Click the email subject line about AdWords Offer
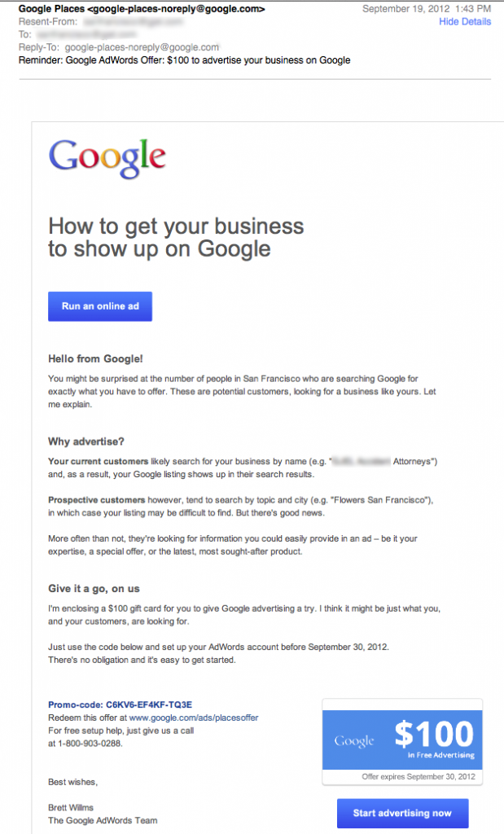Viewport: 504px width, 834px height. [x=185, y=60]
